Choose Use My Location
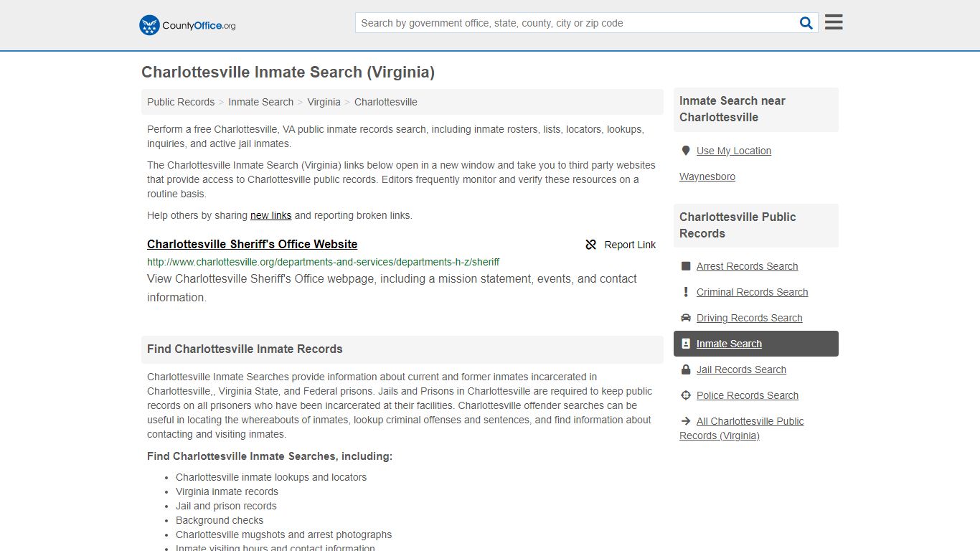This screenshot has width=980, height=551. click(x=733, y=151)
